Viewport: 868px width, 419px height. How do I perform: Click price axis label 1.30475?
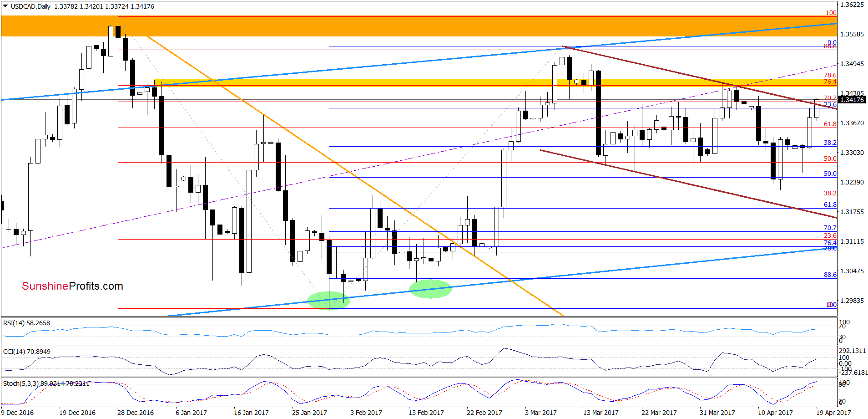pyautogui.click(x=852, y=271)
